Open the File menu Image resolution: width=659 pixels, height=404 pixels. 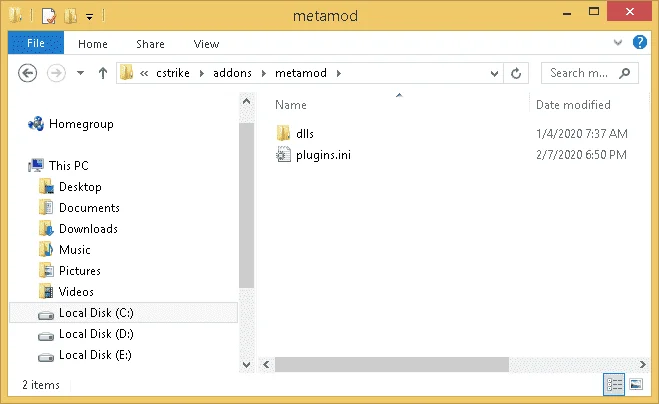pos(36,43)
